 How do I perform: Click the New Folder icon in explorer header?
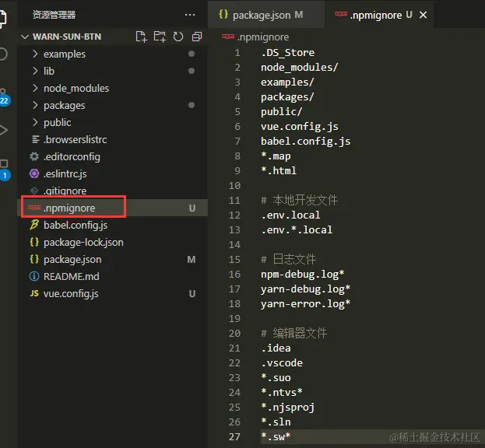tap(160, 37)
